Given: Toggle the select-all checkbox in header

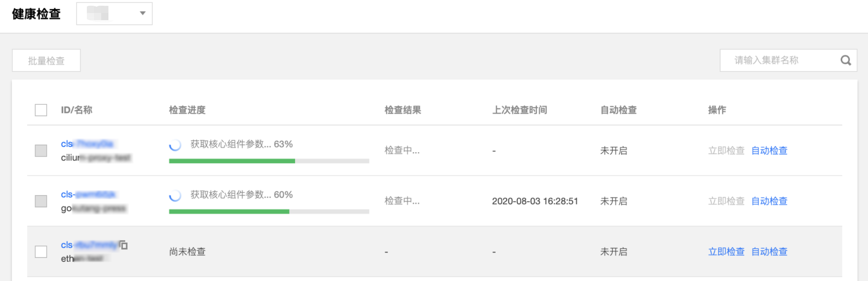Looking at the screenshot, I should pyautogui.click(x=41, y=110).
